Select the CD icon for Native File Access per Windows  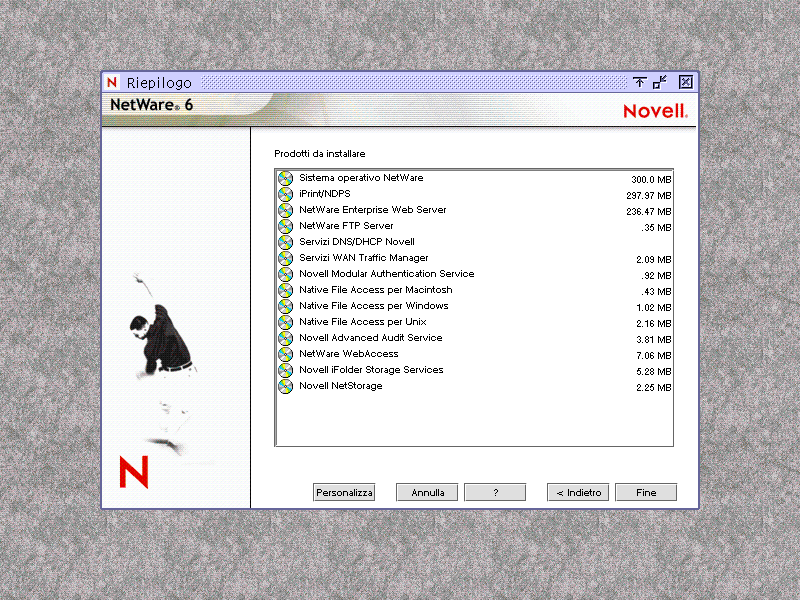click(286, 306)
